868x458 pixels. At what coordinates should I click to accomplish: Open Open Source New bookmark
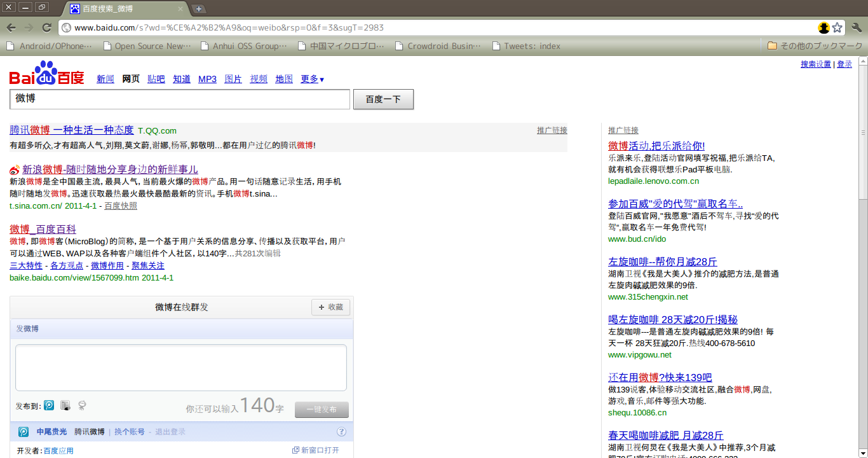pyautogui.click(x=147, y=46)
